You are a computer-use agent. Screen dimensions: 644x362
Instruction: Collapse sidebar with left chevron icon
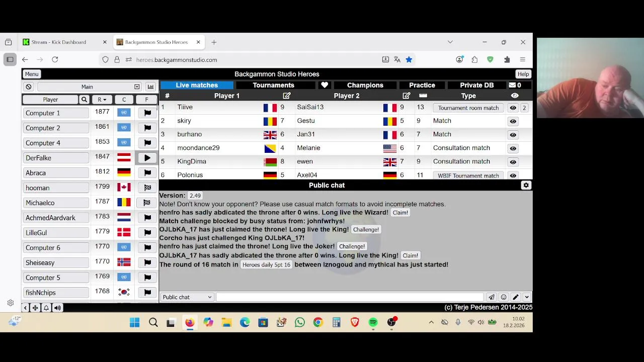[25, 308]
